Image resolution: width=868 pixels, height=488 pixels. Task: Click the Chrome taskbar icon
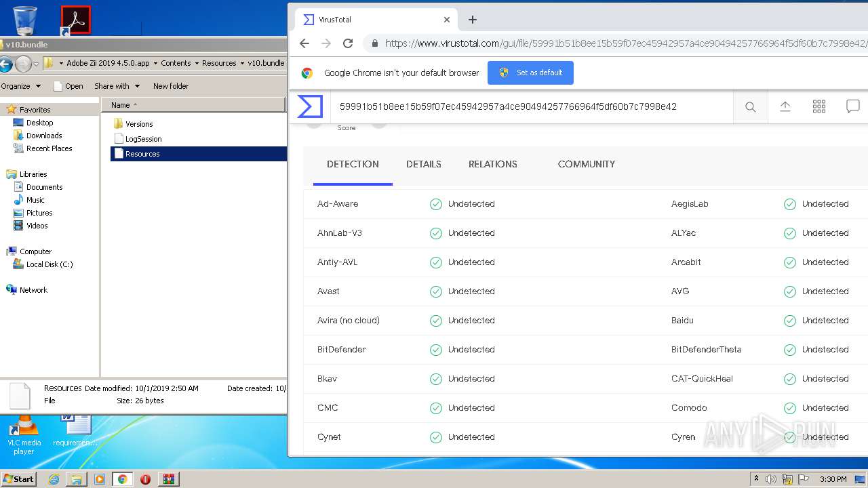point(123,479)
